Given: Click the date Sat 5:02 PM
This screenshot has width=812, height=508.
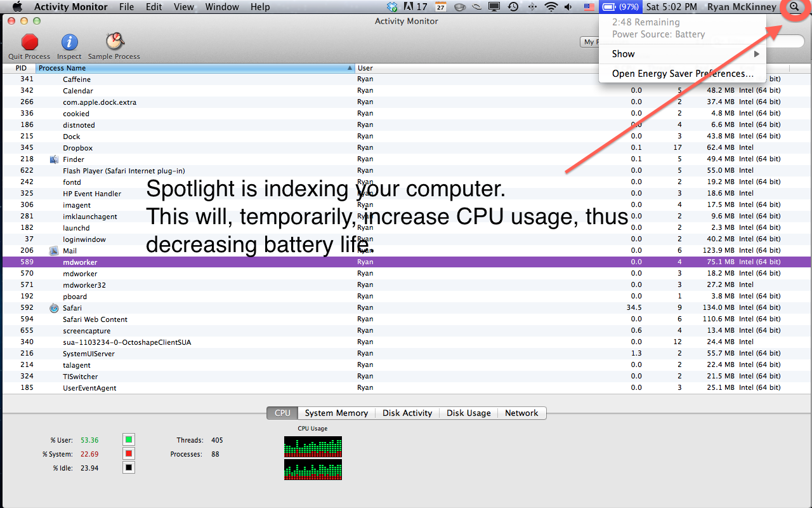Looking at the screenshot, I should pos(671,7).
